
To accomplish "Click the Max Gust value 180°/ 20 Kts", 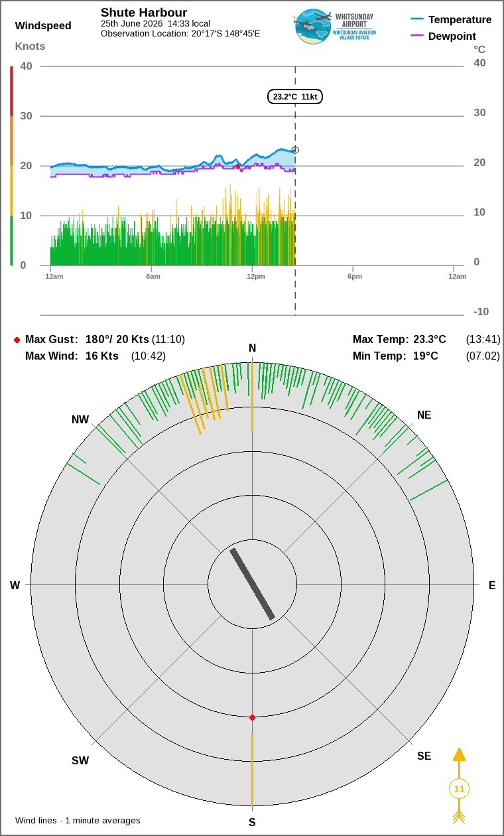I will pos(117,340).
